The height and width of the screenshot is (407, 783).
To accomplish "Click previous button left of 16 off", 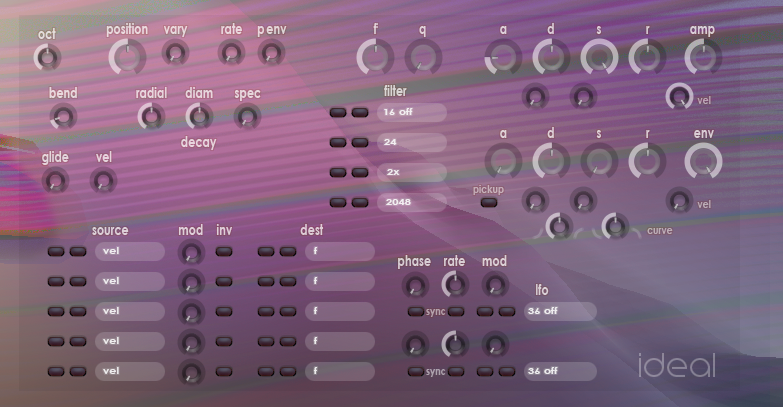I will [x=338, y=112].
